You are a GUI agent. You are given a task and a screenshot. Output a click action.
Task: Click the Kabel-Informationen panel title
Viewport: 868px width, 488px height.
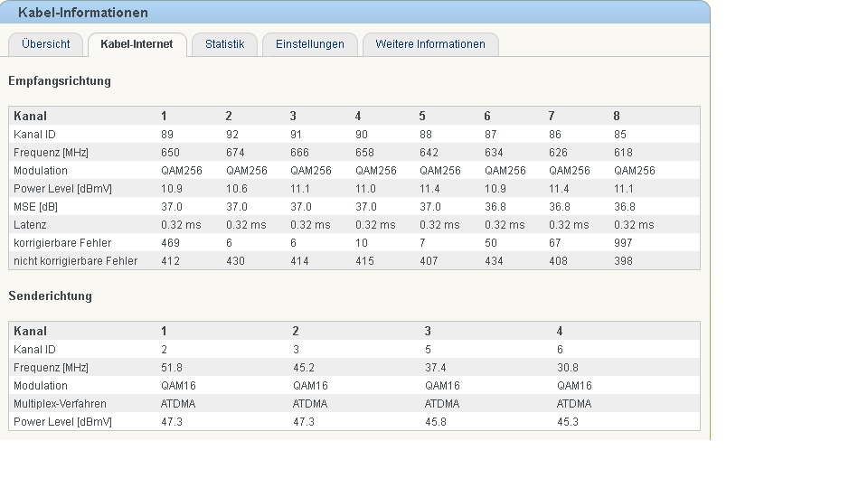pos(83,13)
